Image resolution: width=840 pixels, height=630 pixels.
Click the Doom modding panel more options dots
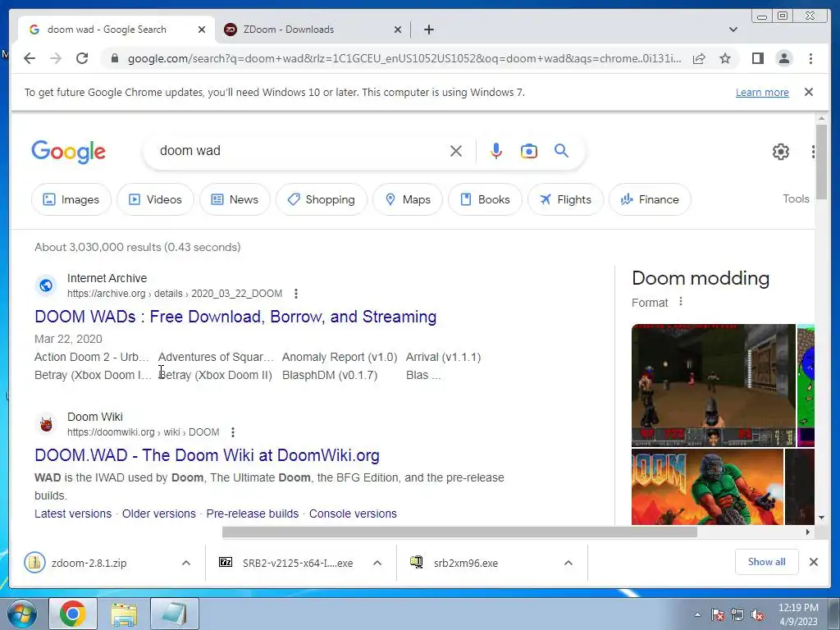pyautogui.click(x=680, y=302)
